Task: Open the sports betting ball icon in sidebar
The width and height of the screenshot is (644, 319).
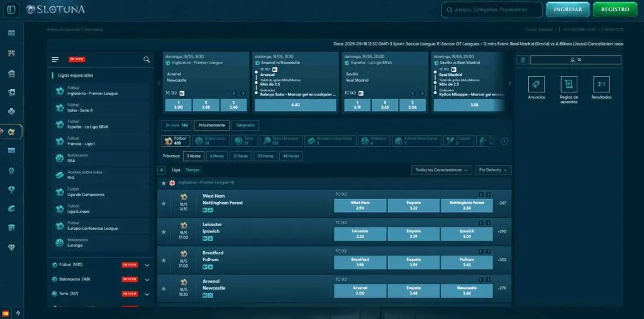Action: [11, 132]
